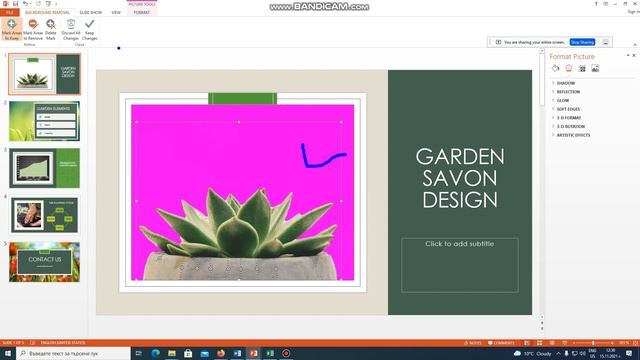Viewport: 640px width, 360px height.
Task: Click zoom out minus button
Action: (x=574, y=343)
